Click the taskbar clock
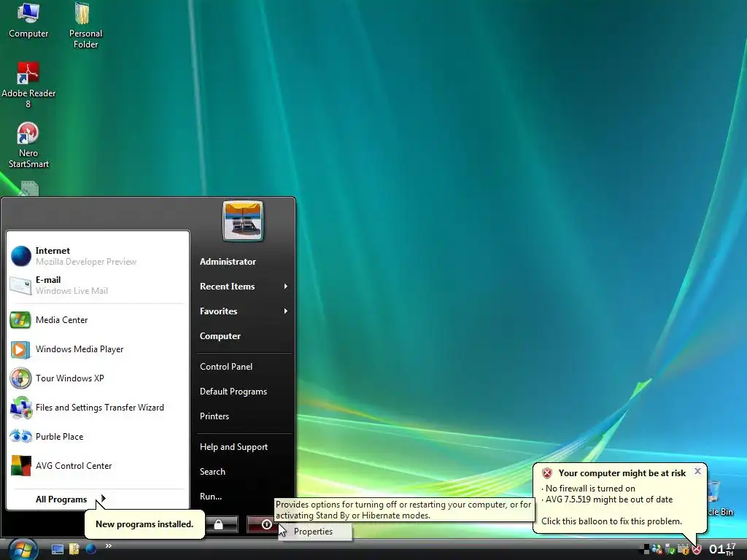The width and height of the screenshot is (747, 560). (722, 550)
